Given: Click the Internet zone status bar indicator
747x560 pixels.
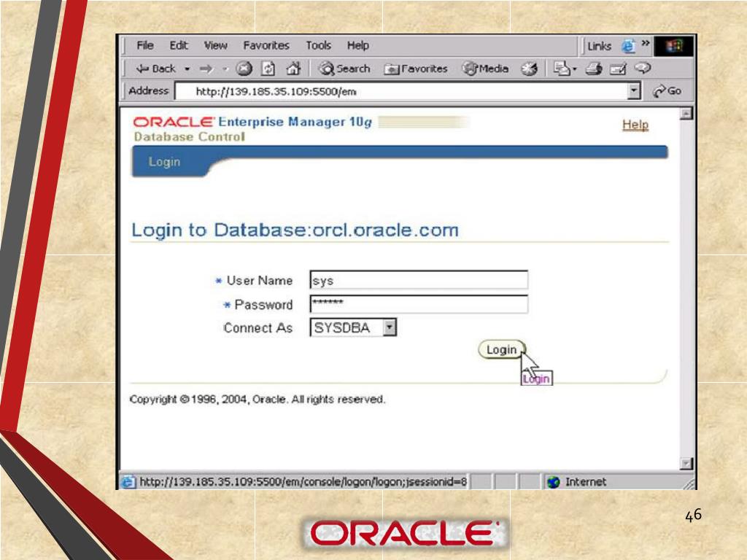Looking at the screenshot, I should (x=578, y=482).
